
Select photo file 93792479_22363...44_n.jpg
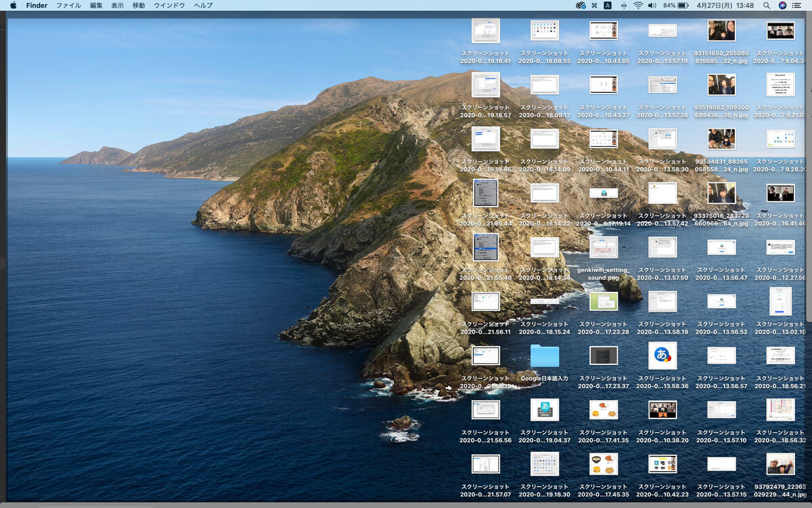(x=780, y=464)
